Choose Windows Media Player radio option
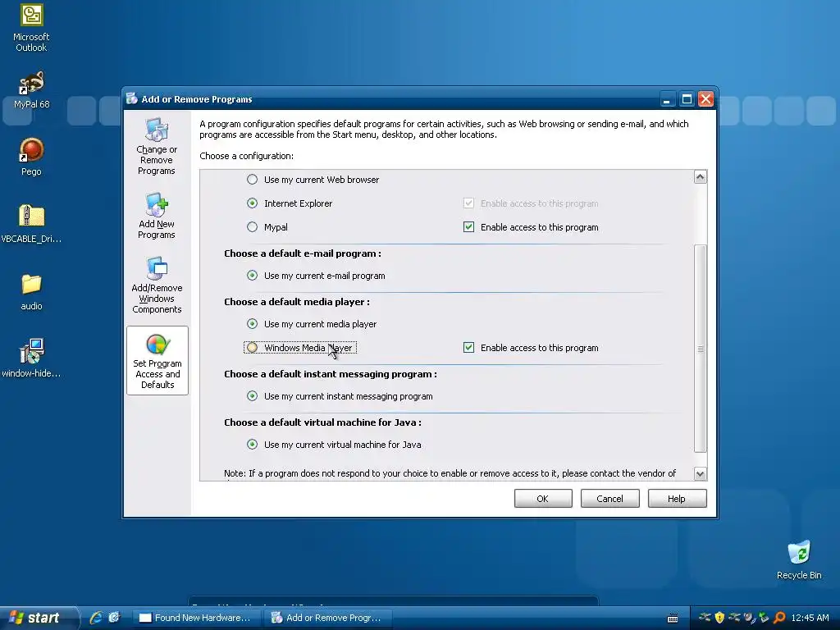840x630 pixels. (x=300, y=348)
